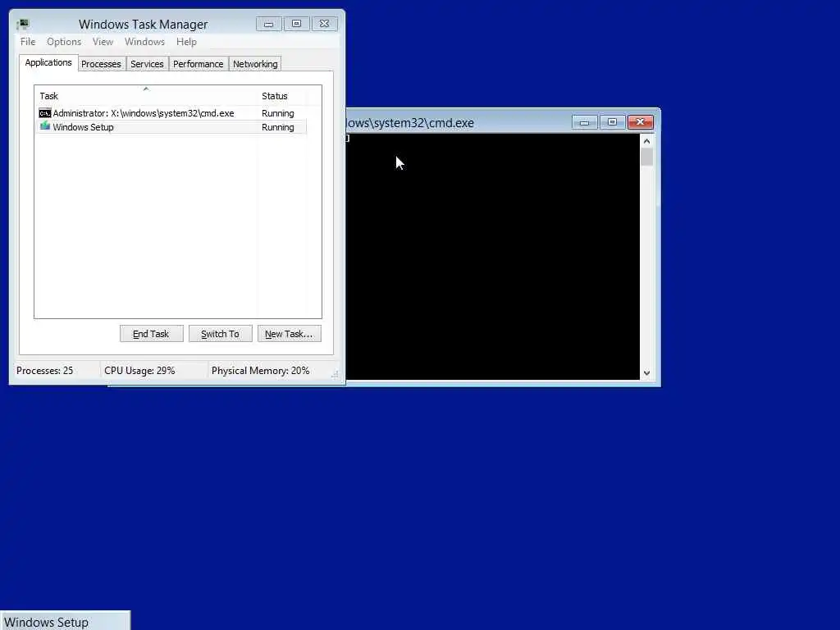The image size is (840, 630).
Task: Close the cmd.exe window
Action: coord(640,122)
